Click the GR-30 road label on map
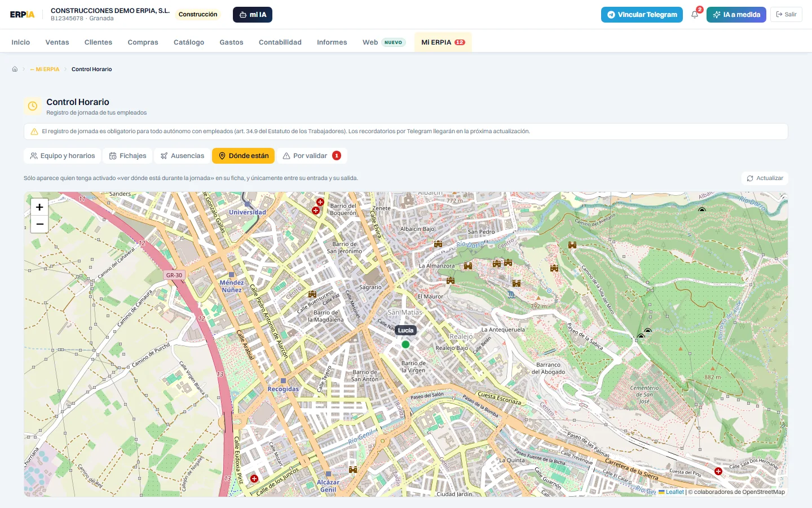The height and width of the screenshot is (508, 812). tap(174, 275)
